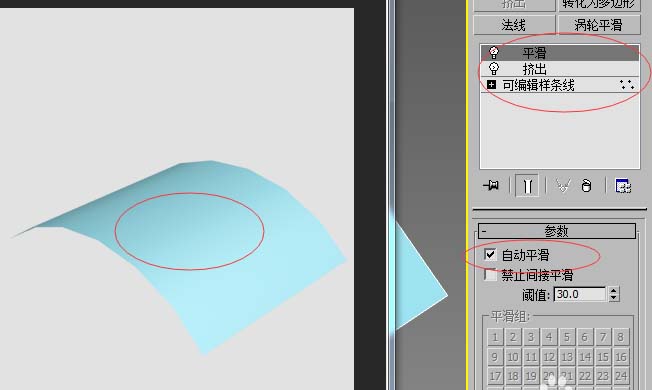Select smoothing group 7
Image resolution: width=652 pixels, height=390 pixels.
click(x=603, y=337)
